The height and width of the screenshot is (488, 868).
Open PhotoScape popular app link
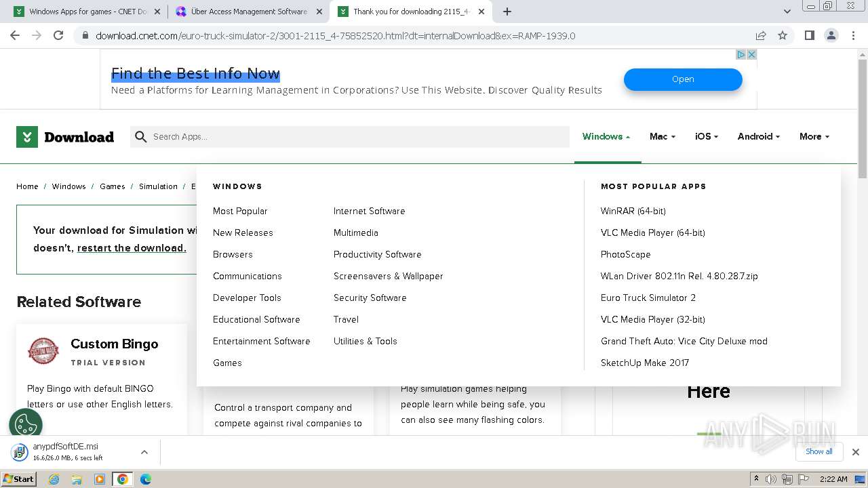(x=625, y=254)
